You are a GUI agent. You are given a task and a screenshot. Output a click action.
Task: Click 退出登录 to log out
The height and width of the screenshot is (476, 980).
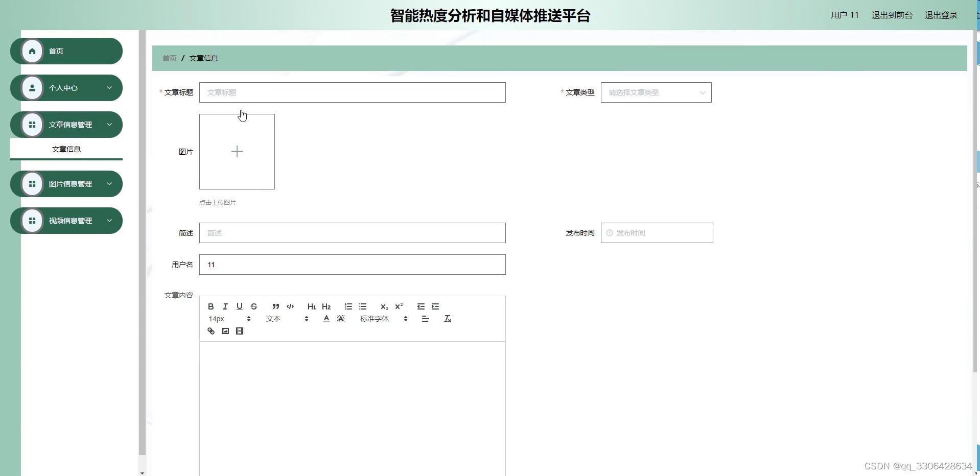tap(941, 15)
